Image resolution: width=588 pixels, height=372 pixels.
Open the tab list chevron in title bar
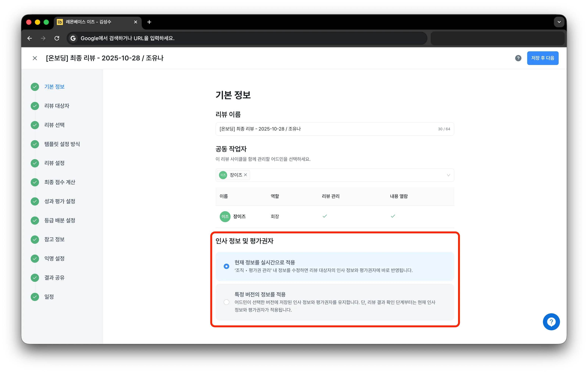pyautogui.click(x=559, y=22)
